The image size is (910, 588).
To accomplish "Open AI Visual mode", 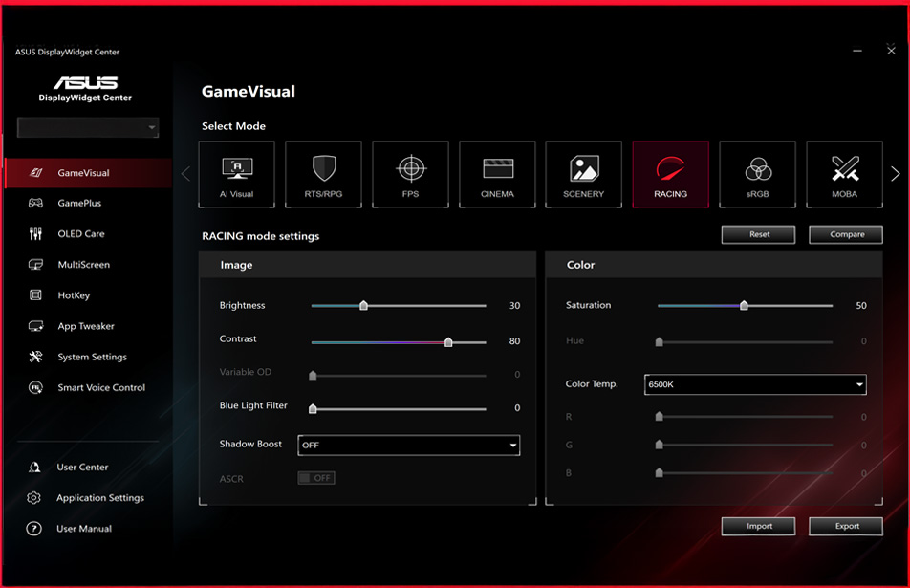I will (236, 174).
